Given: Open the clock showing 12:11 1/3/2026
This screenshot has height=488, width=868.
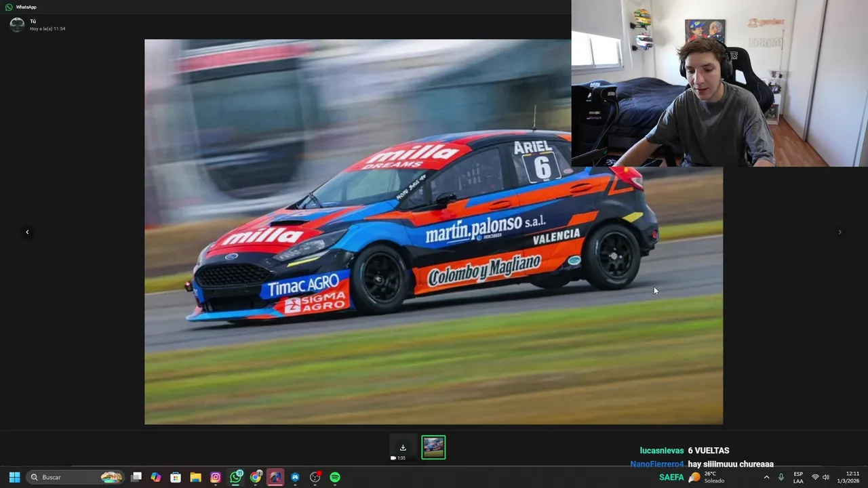Looking at the screenshot, I should [848, 477].
